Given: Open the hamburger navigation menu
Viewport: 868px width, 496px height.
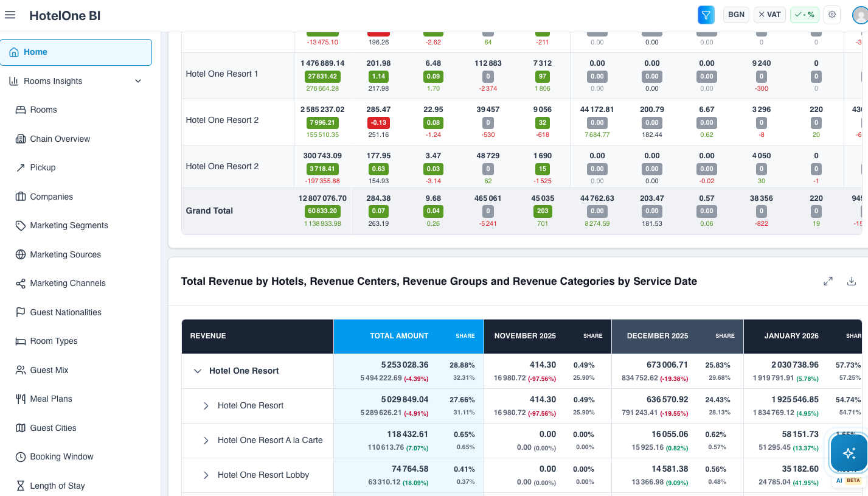Looking at the screenshot, I should 10,15.
